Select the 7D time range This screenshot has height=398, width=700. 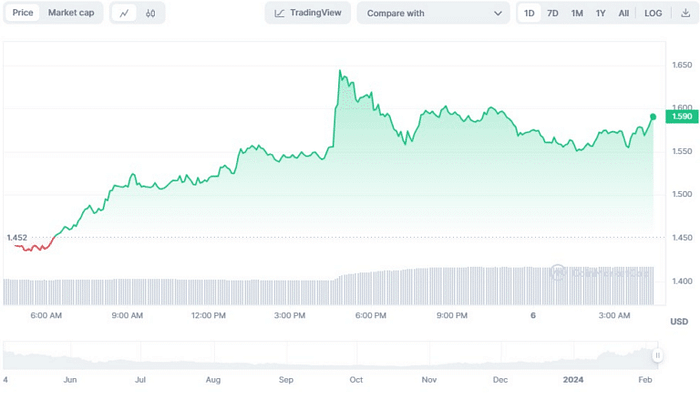[553, 13]
